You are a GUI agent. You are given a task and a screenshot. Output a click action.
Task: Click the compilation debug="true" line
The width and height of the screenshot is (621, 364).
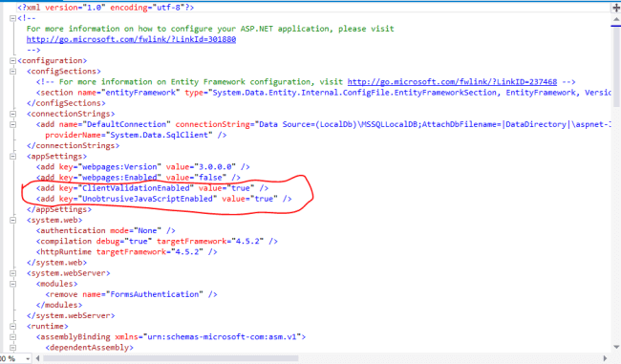tap(157, 241)
